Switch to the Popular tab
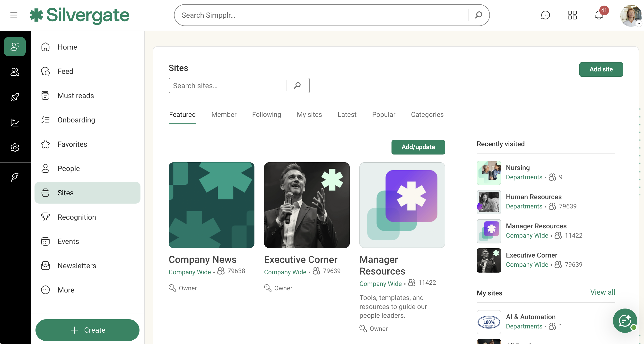 [383, 114]
